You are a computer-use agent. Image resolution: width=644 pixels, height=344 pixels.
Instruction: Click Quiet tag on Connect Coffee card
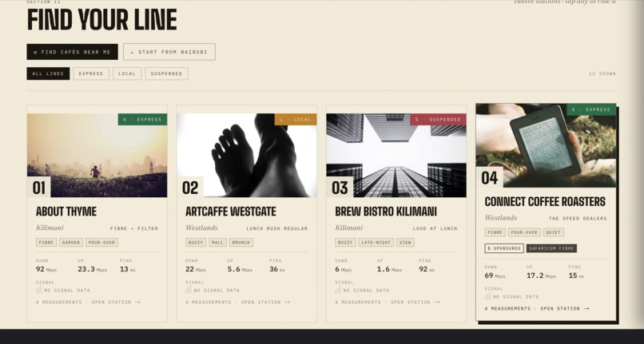[x=553, y=232]
